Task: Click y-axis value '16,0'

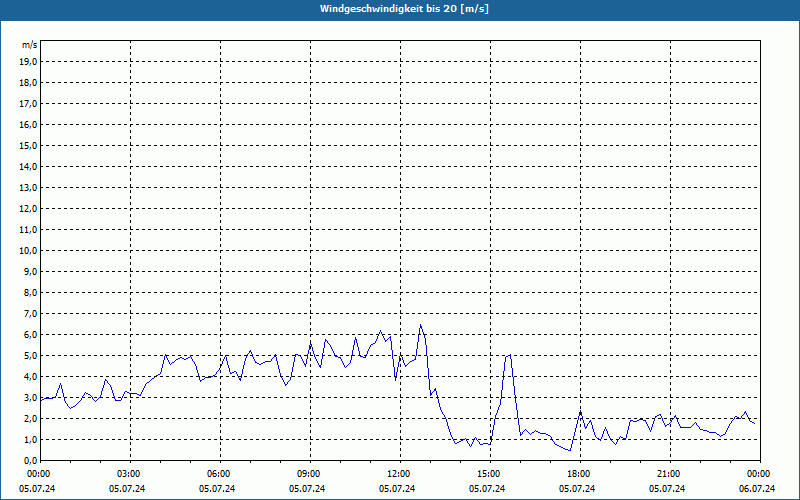Action: tap(29, 124)
